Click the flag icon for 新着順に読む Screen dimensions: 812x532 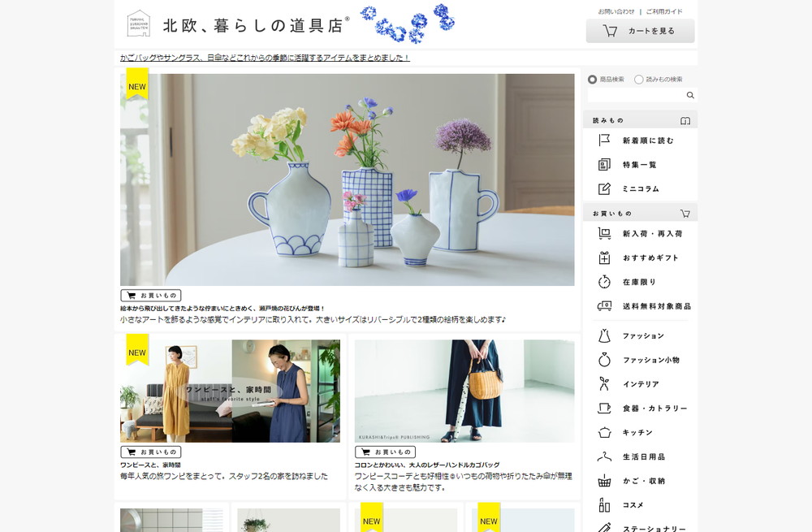coord(604,141)
